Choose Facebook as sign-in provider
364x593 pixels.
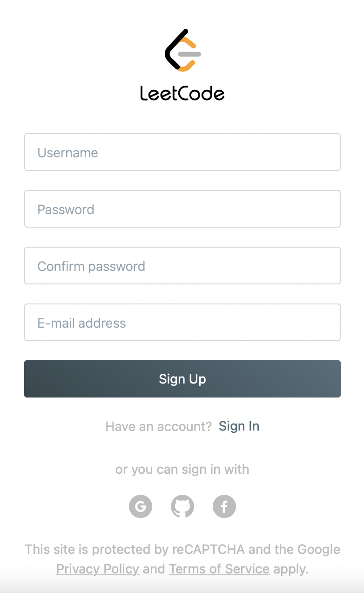[x=224, y=506]
